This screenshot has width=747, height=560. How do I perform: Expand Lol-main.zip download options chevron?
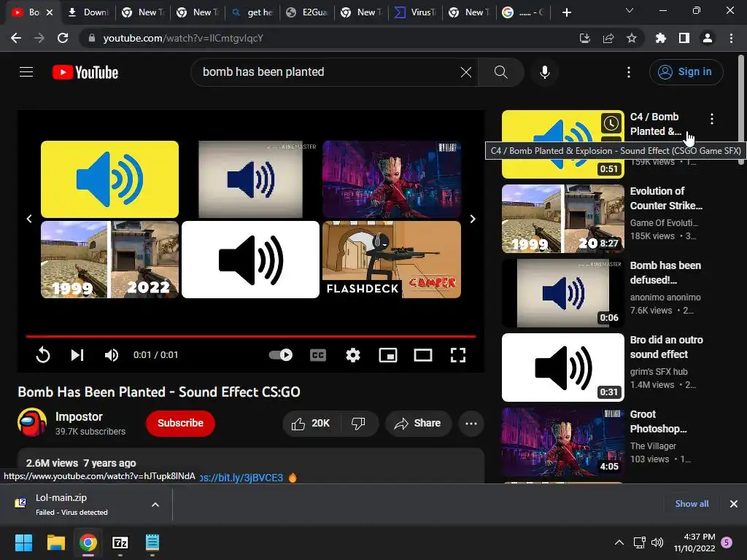pyautogui.click(x=155, y=505)
